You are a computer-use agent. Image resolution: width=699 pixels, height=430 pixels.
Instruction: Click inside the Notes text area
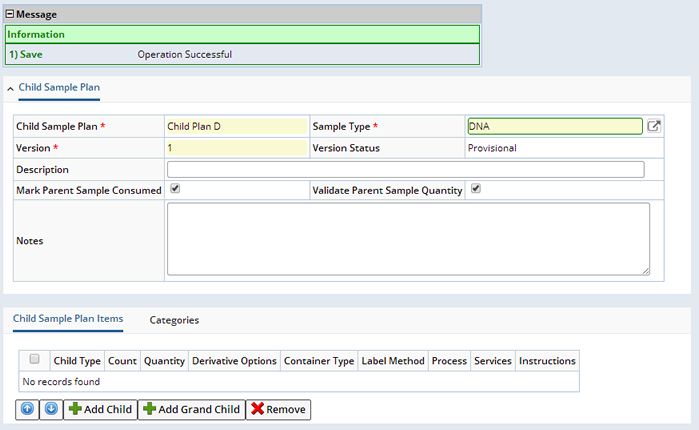[x=408, y=239]
